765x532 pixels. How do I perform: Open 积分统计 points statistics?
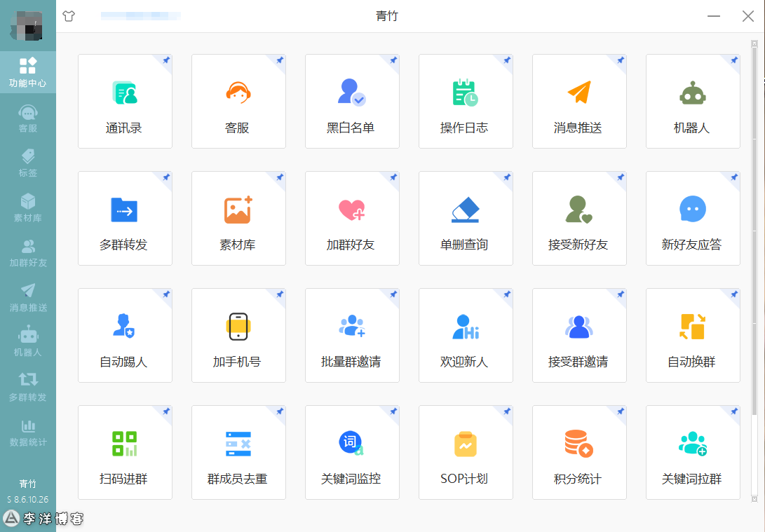point(579,452)
